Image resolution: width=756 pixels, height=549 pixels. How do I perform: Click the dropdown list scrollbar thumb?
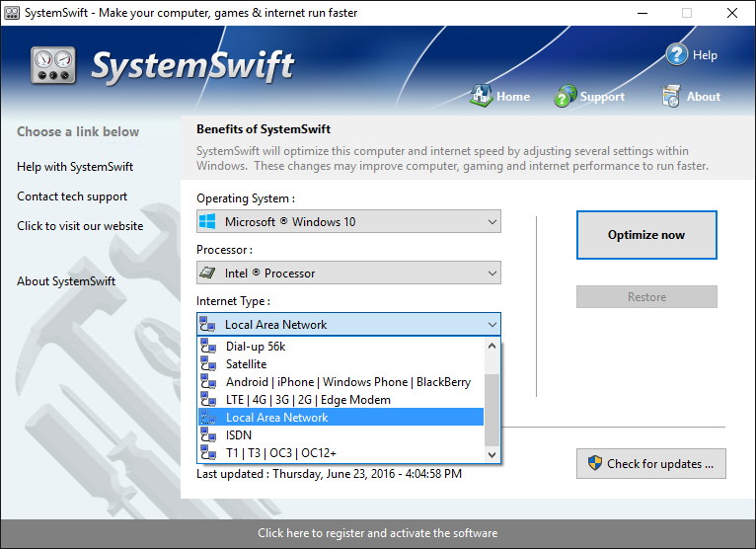pyautogui.click(x=491, y=410)
